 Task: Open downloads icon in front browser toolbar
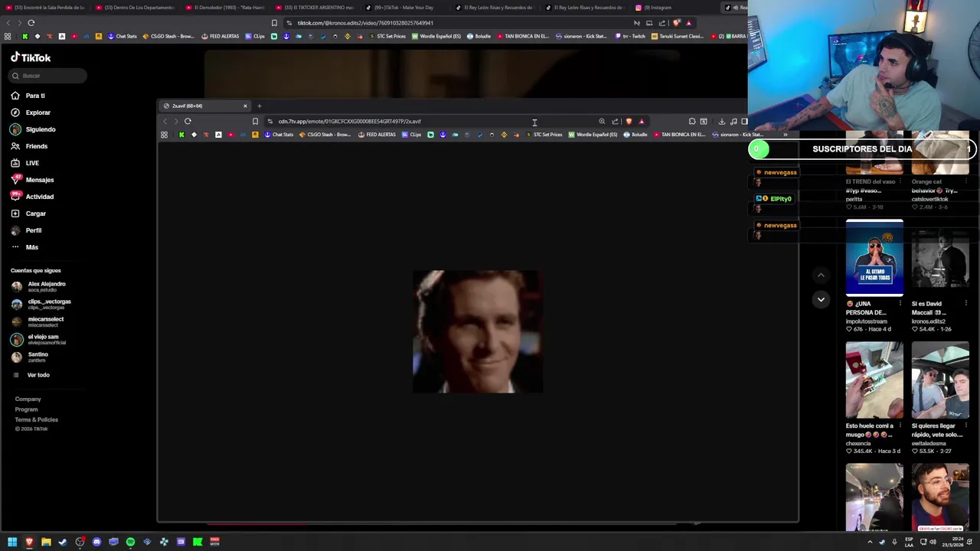point(721,121)
